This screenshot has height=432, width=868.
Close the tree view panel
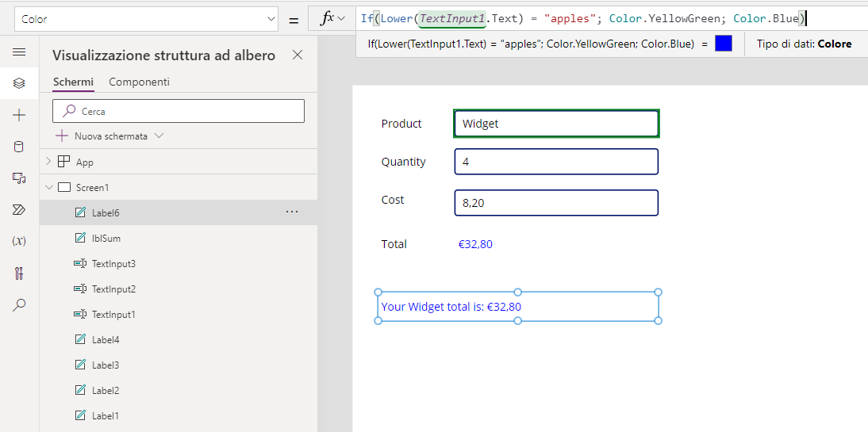(x=298, y=55)
